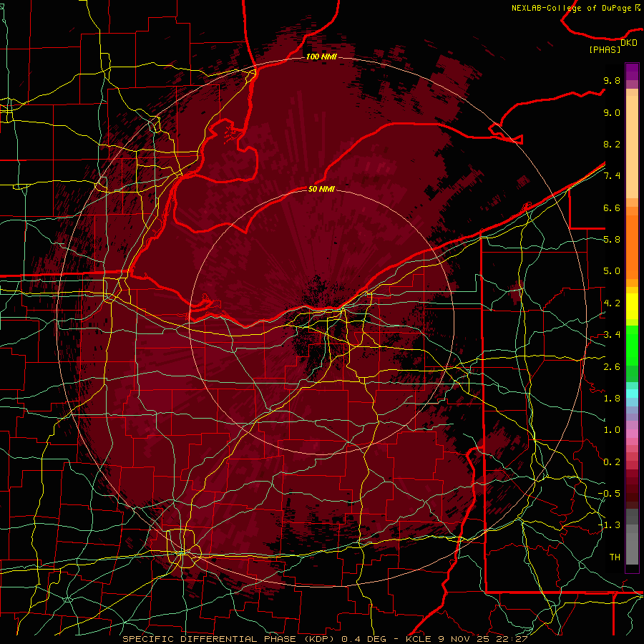Select the 9.0 scale value

coord(612,112)
